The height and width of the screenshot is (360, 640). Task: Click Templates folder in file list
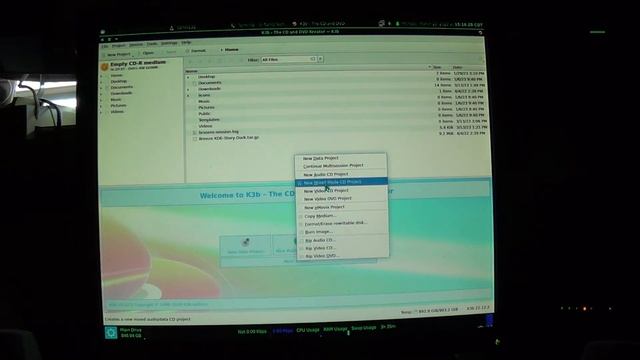[x=209, y=120]
